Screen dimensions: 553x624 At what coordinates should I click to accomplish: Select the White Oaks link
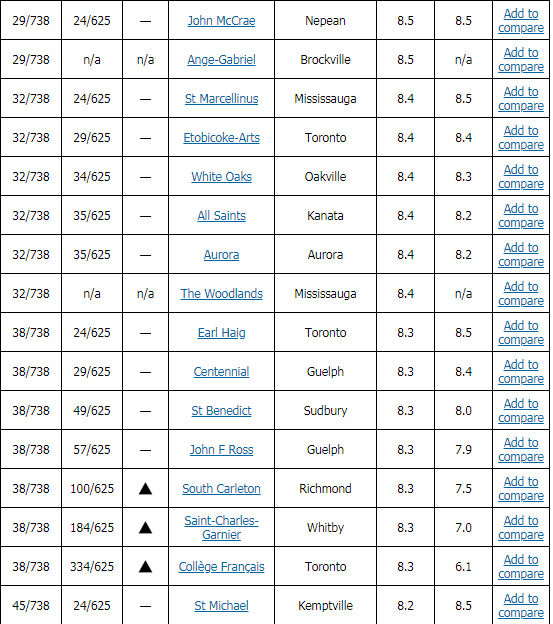tap(221, 177)
